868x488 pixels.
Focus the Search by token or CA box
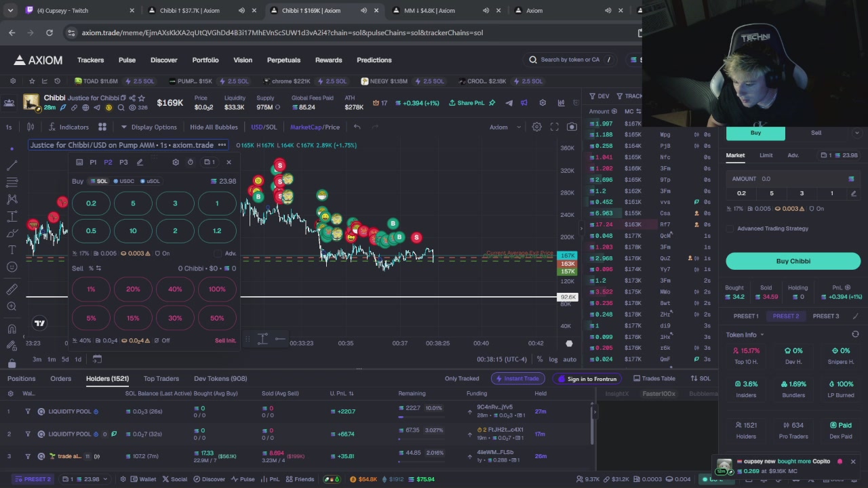click(x=570, y=60)
